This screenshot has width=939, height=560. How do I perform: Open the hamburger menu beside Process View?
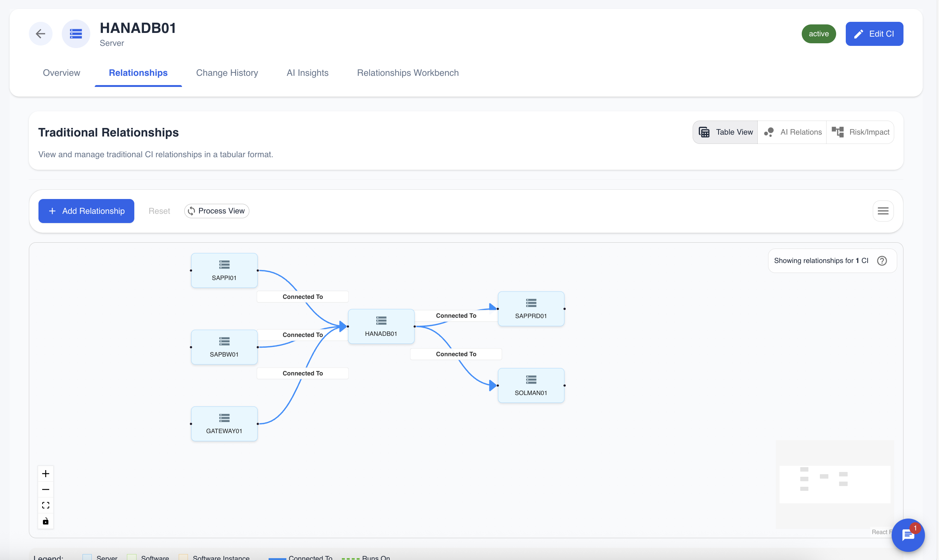[883, 210]
